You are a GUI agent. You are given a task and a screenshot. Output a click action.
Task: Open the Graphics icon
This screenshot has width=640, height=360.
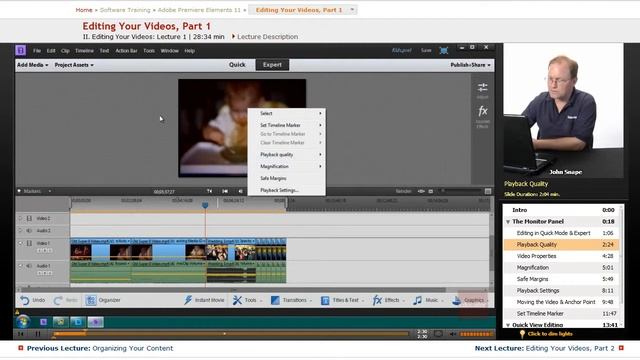(456, 300)
